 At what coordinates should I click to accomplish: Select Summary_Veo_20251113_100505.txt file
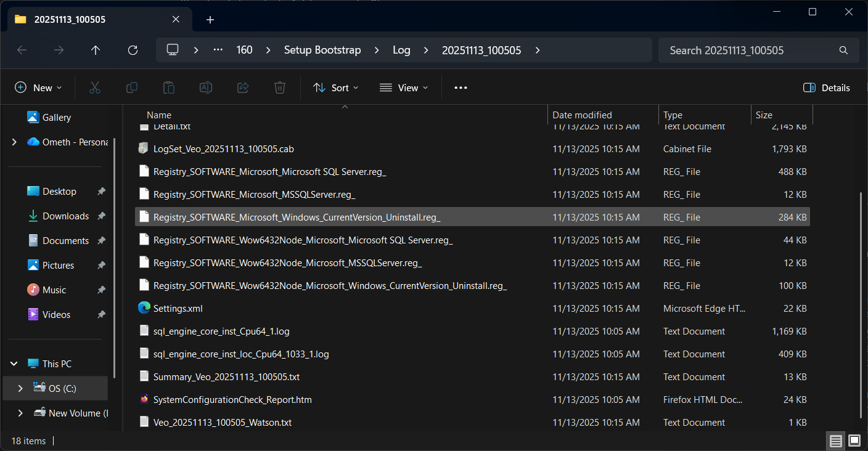(472, 376)
